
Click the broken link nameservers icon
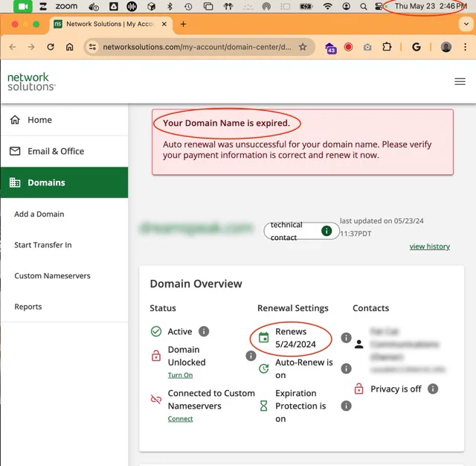[156, 399]
